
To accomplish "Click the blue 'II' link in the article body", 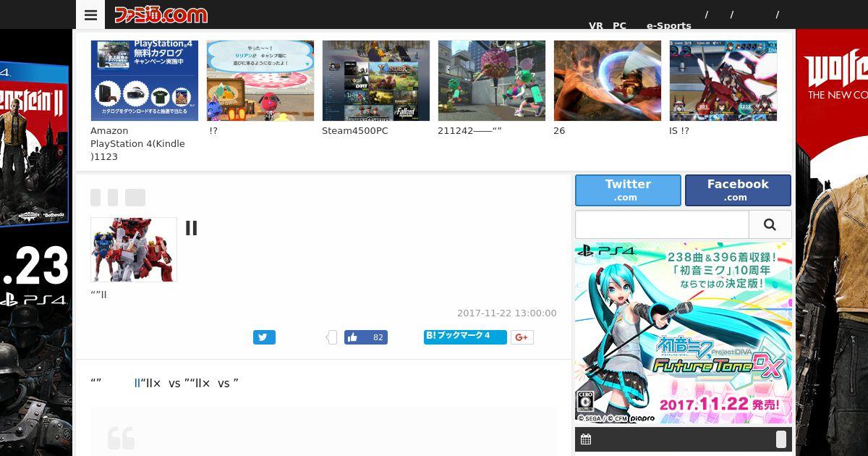I will point(137,384).
